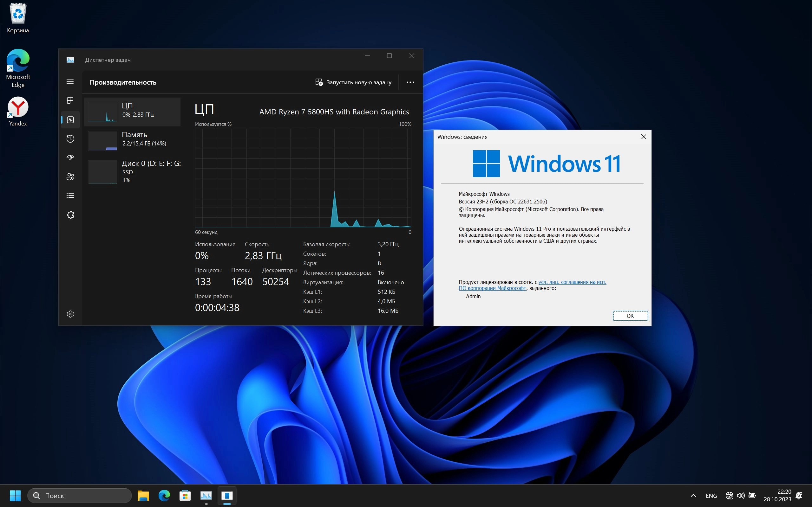Click the taskbar Поиск search field
812x507 pixels.
pos(80,496)
